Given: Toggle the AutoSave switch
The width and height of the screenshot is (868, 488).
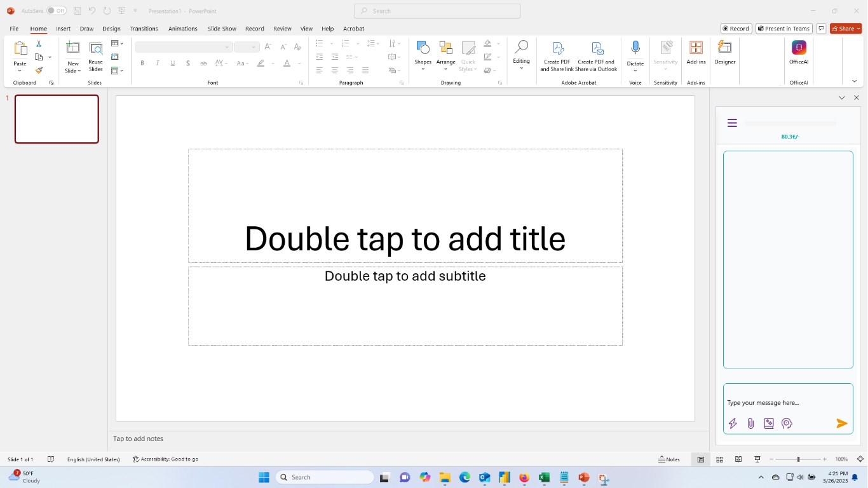Looking at the screenshot, I should (57, 11).
